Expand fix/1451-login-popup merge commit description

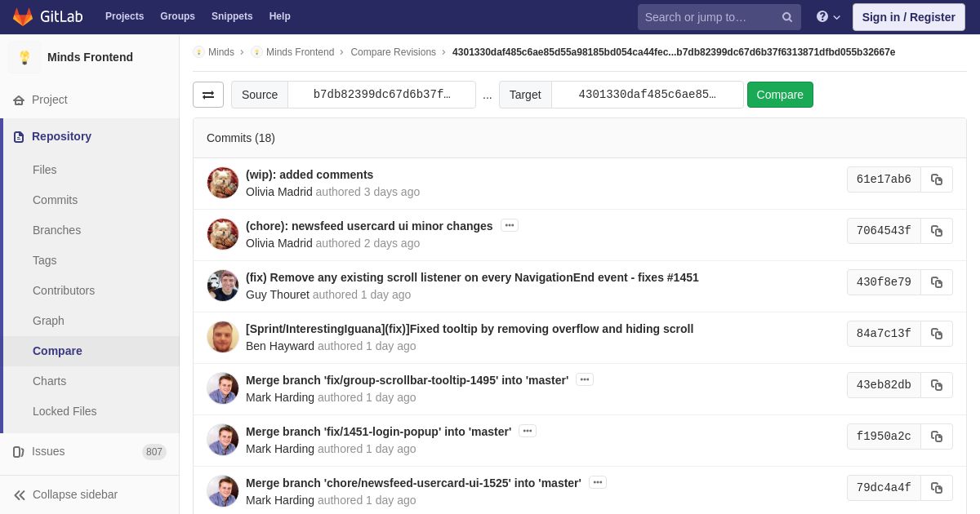tap(528, 431)
